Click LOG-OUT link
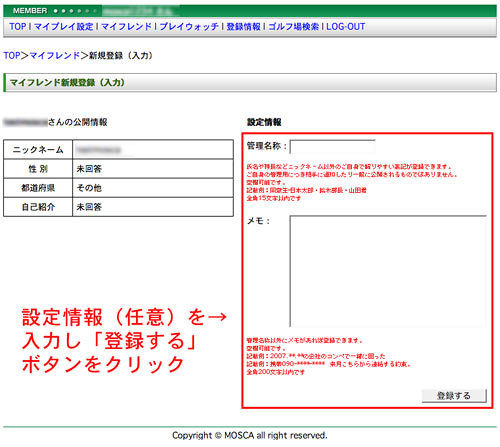This screenshot has height=447, width=500. (345, 27)
